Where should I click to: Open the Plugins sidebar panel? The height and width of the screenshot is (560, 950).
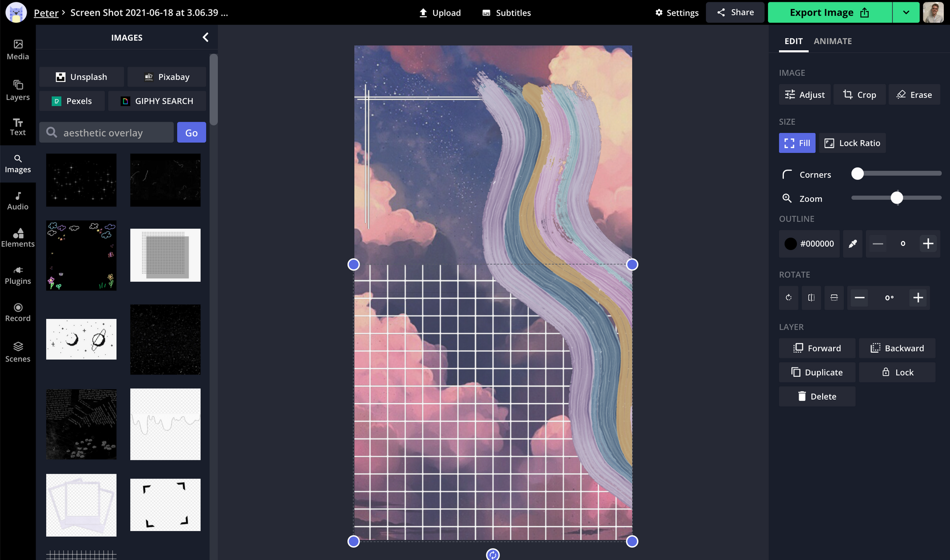18,275
